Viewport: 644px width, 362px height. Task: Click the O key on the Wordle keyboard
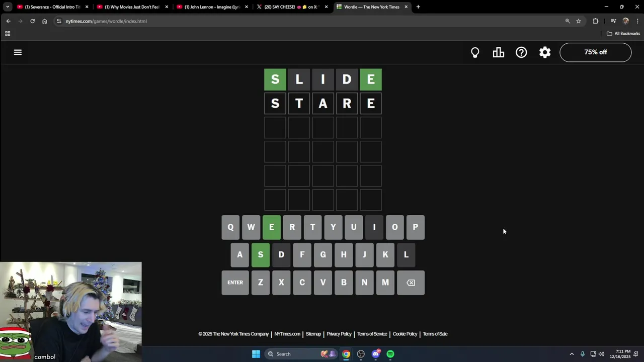[x=395, y=227]
